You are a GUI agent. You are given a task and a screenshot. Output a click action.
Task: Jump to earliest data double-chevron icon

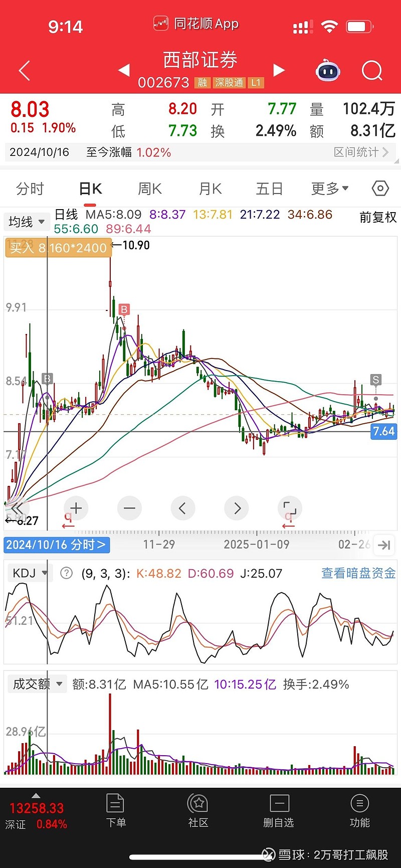(17, 508)
